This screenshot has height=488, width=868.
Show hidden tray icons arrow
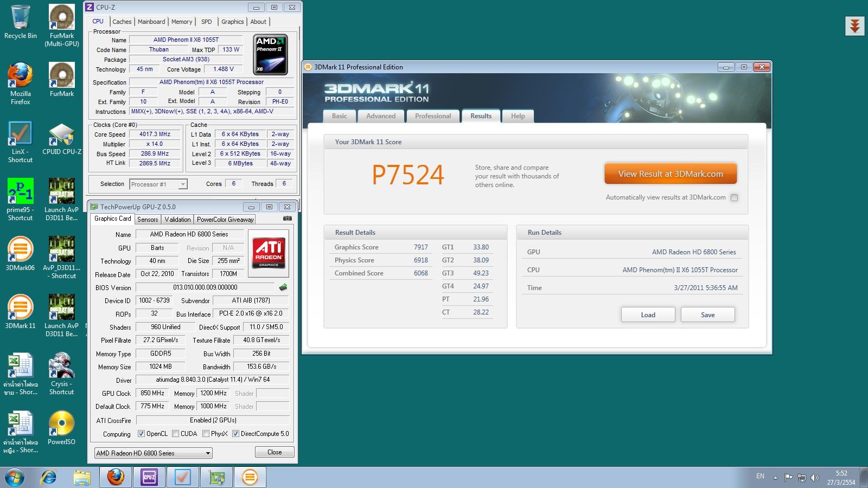pos(775,478)
